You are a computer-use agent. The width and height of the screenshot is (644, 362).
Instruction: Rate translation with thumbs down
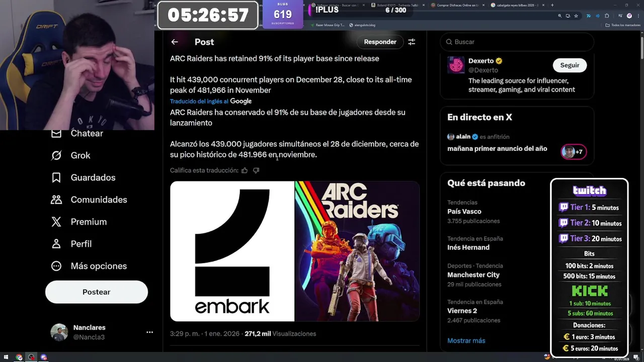(256, 170)
